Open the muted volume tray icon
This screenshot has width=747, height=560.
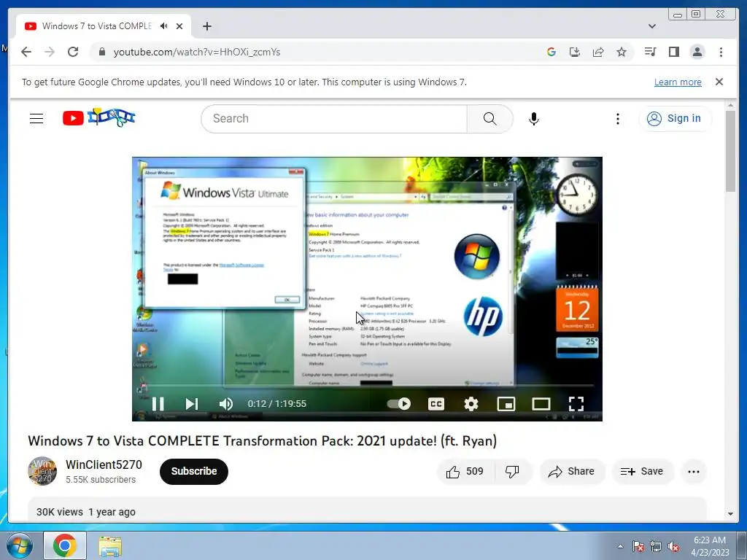(x=673, y=546)
